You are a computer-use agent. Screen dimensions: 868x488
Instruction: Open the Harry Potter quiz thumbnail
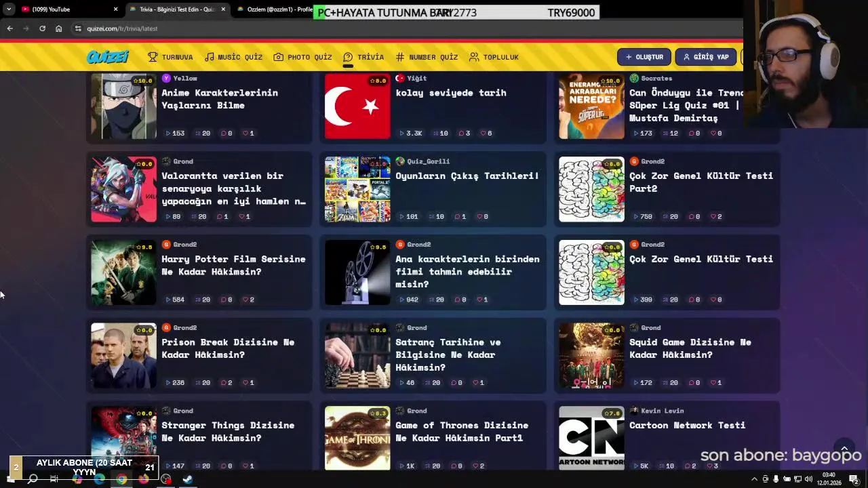tap(123, 272)
